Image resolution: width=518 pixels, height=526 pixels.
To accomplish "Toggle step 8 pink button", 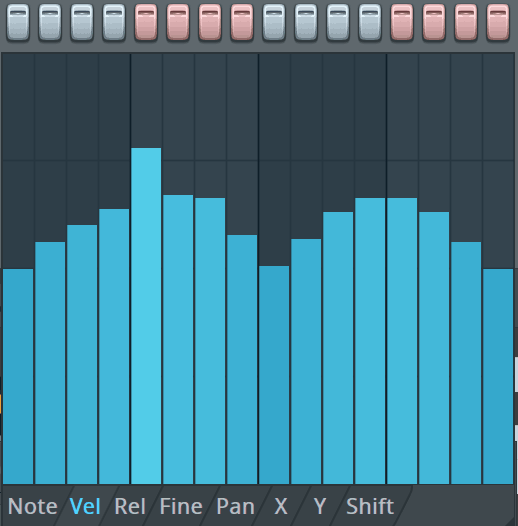I will click(242, 22).
